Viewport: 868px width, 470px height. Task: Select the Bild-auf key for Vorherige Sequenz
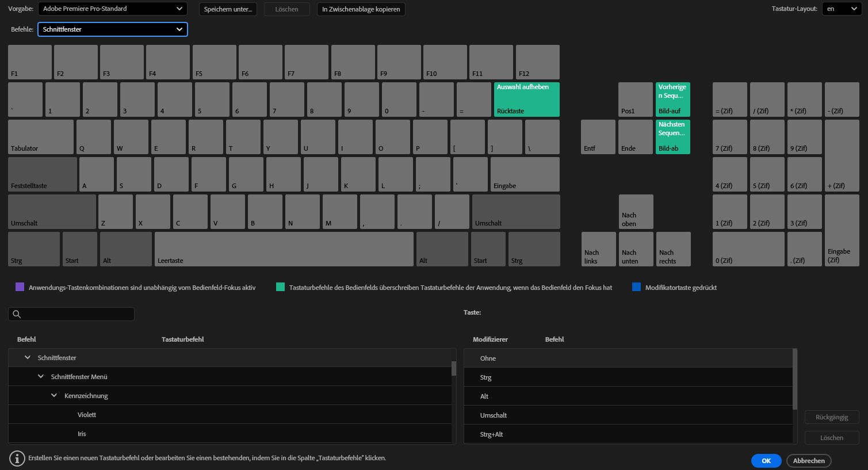[672, 99]
